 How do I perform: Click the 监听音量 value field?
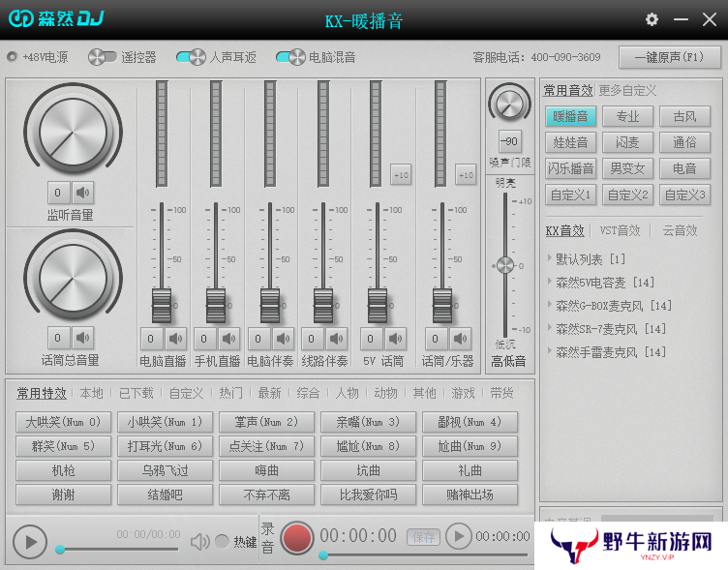(59, 193)
